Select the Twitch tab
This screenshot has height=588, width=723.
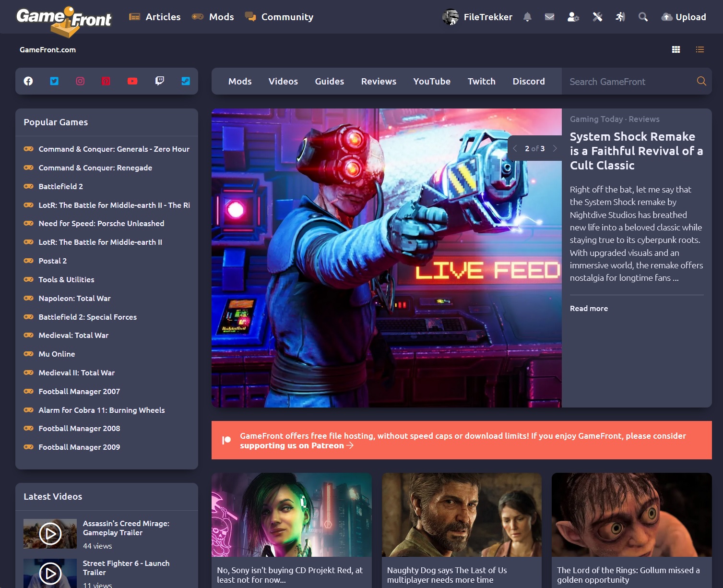[x=482, y=81]
